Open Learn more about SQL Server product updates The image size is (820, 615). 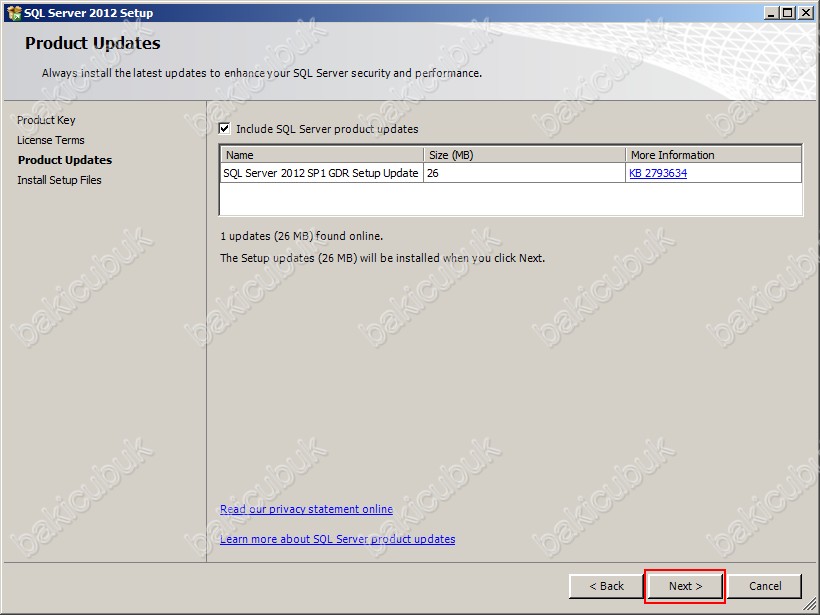point(337,539)
